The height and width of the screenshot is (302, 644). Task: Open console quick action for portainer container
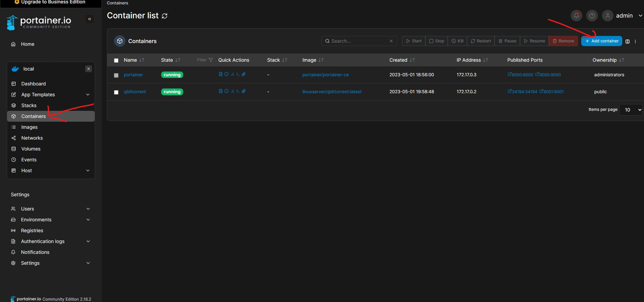pos(238,74)
